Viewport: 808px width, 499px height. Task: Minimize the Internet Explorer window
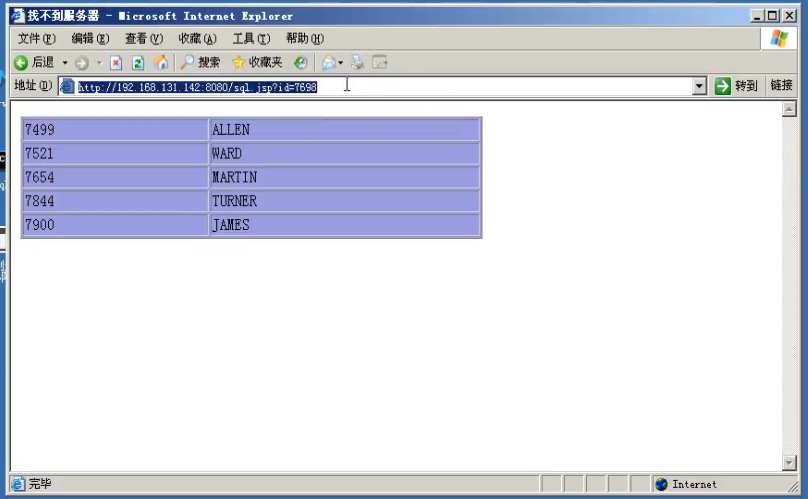[x=756, y=16]
